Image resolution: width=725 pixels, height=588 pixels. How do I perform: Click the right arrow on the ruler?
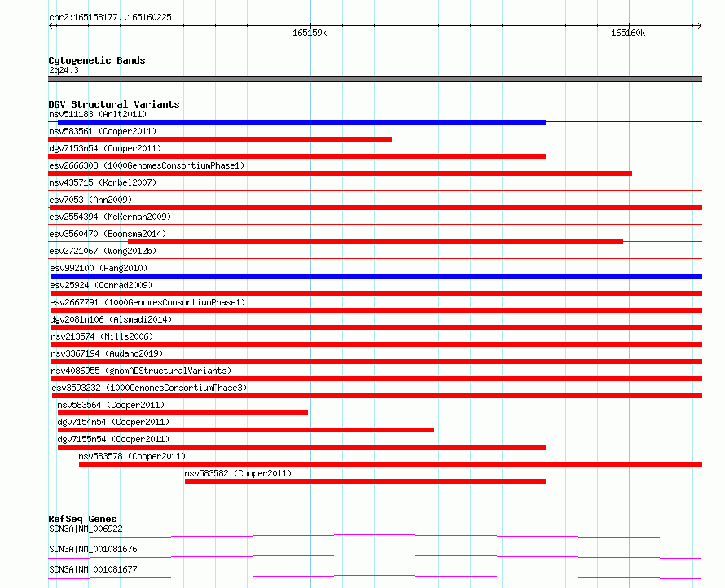[699, 25]
